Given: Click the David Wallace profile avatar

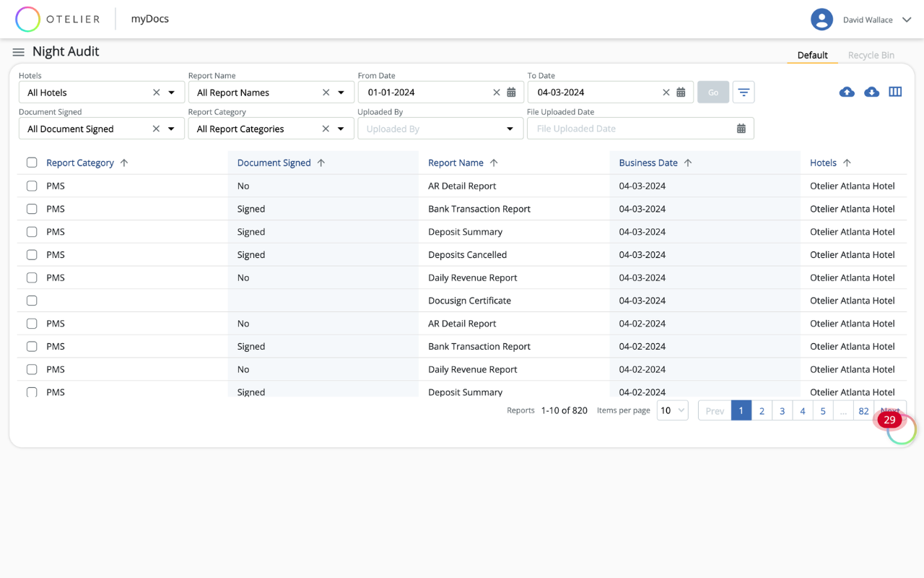Looking at the screenshot, I should (x=821, y=20).
